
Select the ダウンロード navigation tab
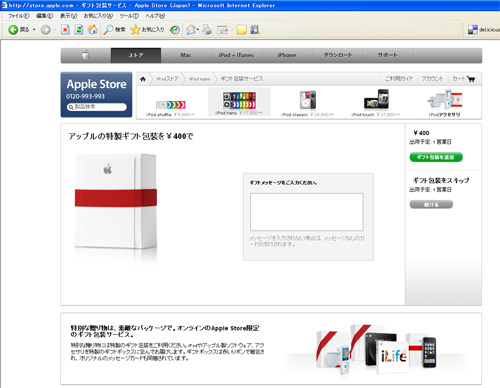tap(337, 55)
